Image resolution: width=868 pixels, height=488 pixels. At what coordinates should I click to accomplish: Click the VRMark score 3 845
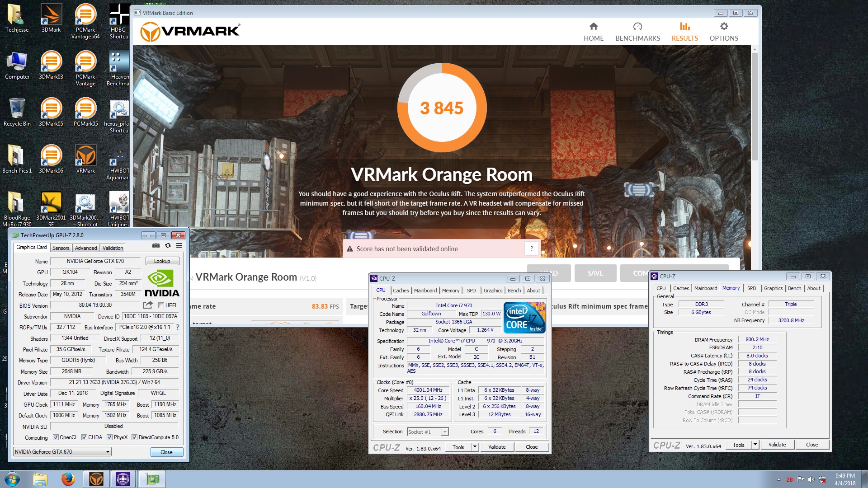(x=442, y=108)
